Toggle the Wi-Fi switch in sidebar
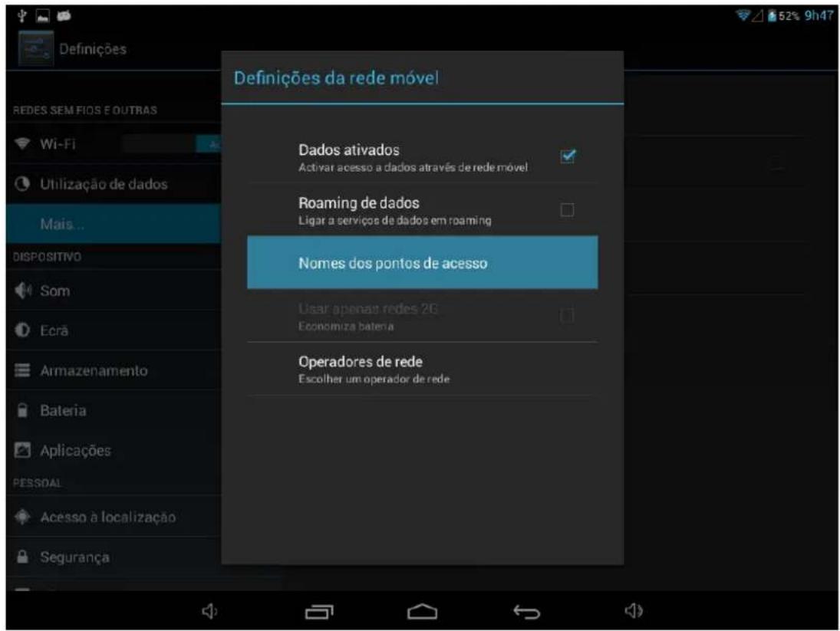Viewport: 840px width, 631px height. click(x=171, y=144)
